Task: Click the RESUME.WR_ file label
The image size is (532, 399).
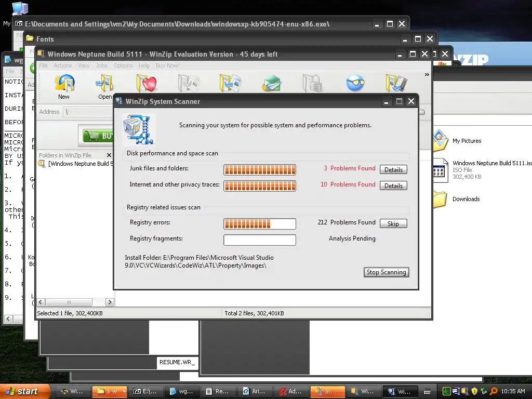Action: 177,362
